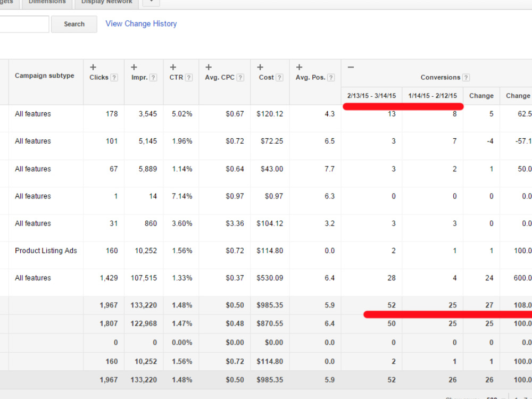Screen dimensions: 532x399
Task: Collapse Conversions comparison with minus
Action: coord(351,67)
